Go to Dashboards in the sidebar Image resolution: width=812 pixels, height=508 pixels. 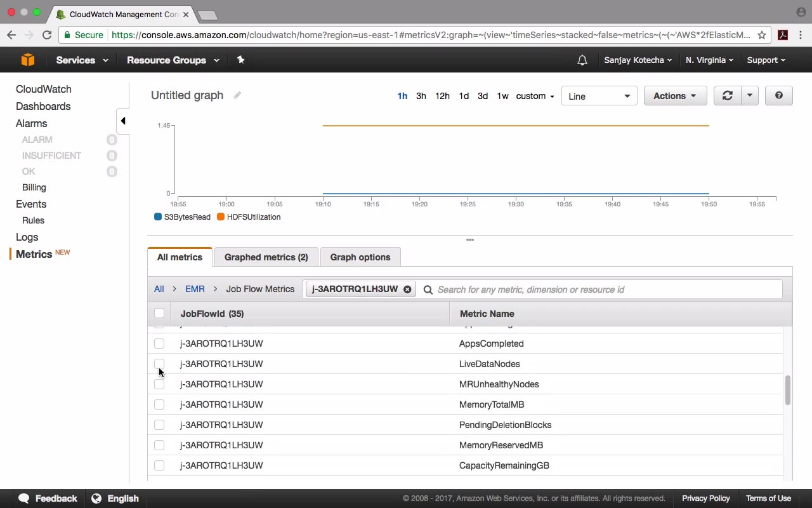point(43,106)
